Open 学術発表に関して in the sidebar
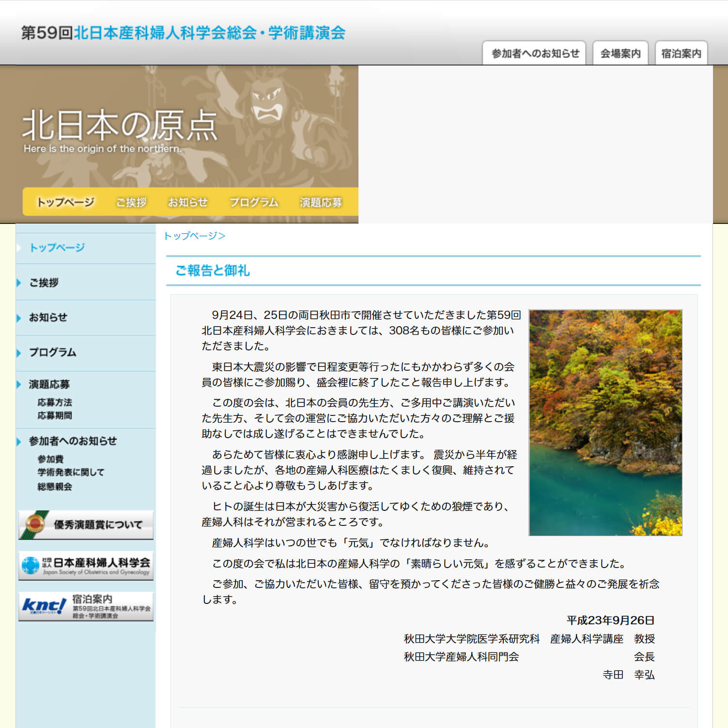The height and width of the screenshot is (728, 728). (x=71, y=472)
